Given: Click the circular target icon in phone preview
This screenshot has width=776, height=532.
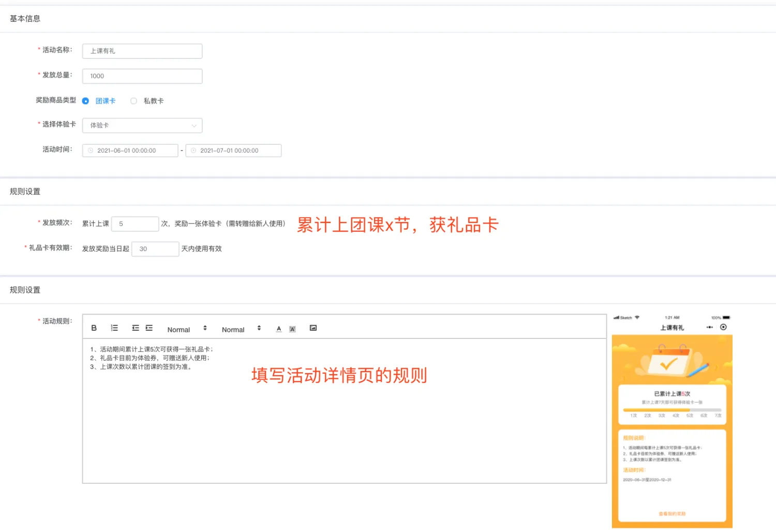Looking at the screenshot, I should tap(723, 327).
